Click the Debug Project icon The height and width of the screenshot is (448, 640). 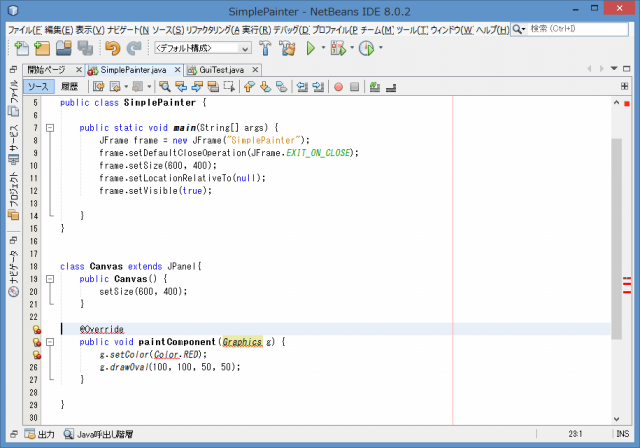point(338,48)
